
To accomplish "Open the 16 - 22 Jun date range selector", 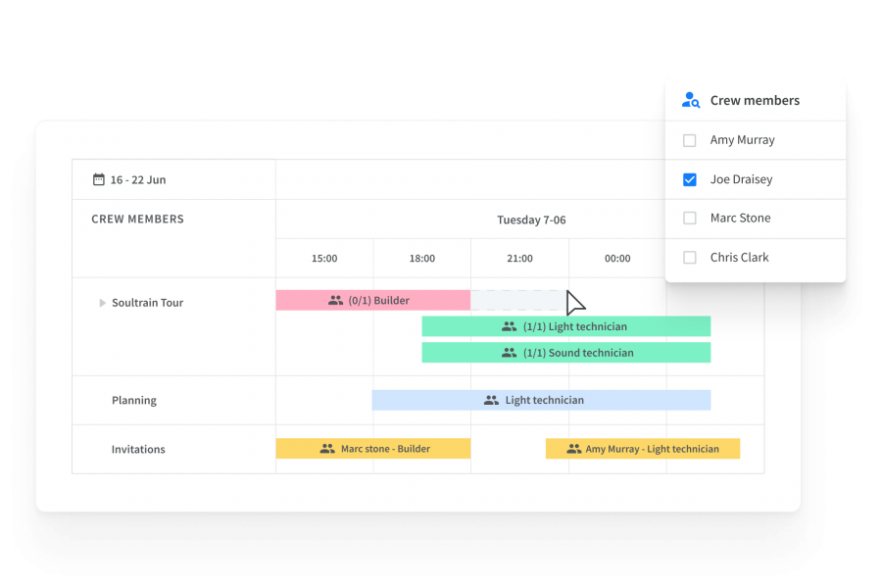I will [133, 179].
